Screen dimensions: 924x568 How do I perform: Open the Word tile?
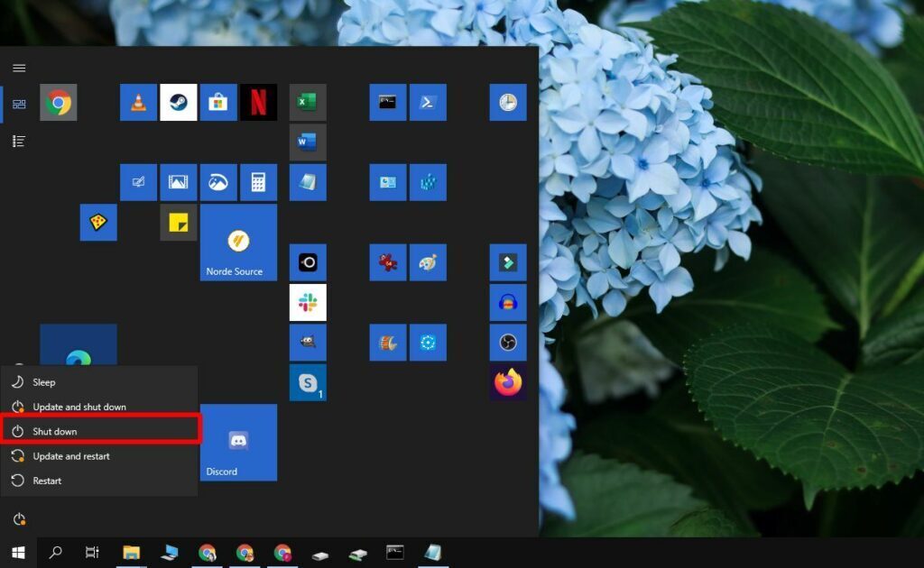308,142
